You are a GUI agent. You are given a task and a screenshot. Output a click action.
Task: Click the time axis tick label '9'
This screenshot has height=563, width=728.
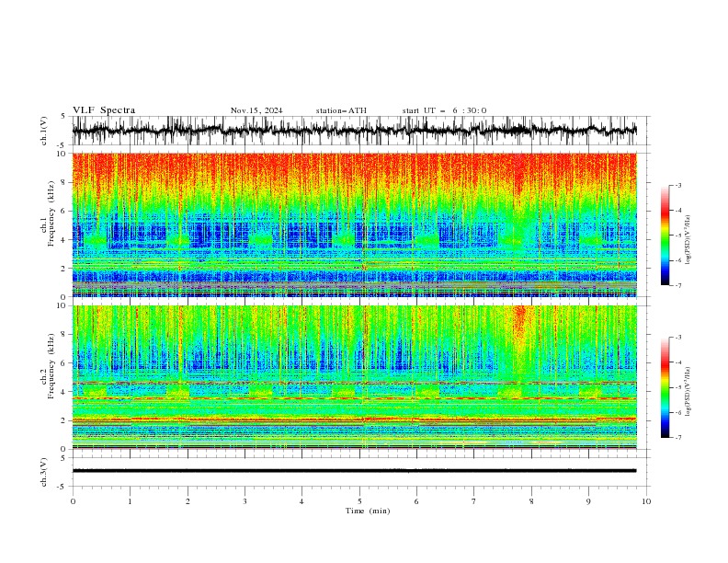(588, 501)
